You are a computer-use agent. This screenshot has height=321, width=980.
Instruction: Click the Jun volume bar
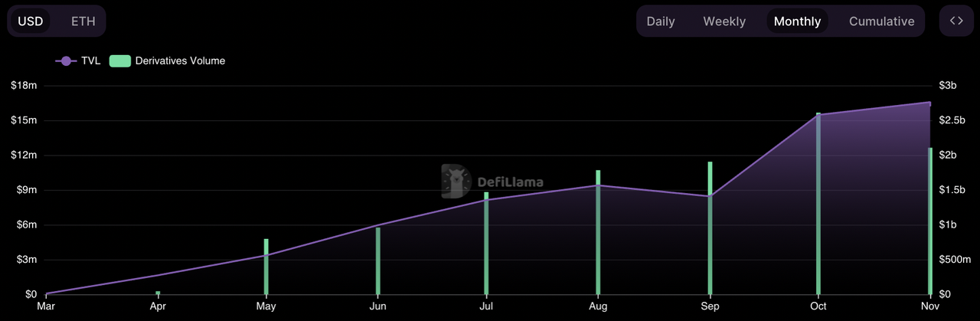pyautogui.click(x=378, y=262)
